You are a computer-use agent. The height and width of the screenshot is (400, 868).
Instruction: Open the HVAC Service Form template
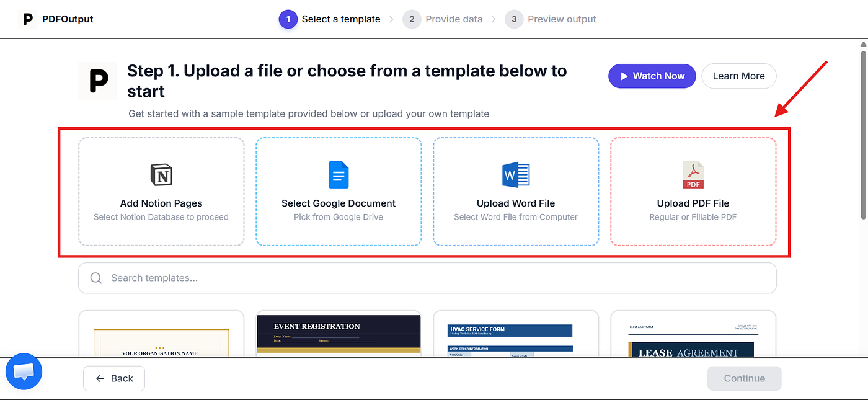pos(516,334)
